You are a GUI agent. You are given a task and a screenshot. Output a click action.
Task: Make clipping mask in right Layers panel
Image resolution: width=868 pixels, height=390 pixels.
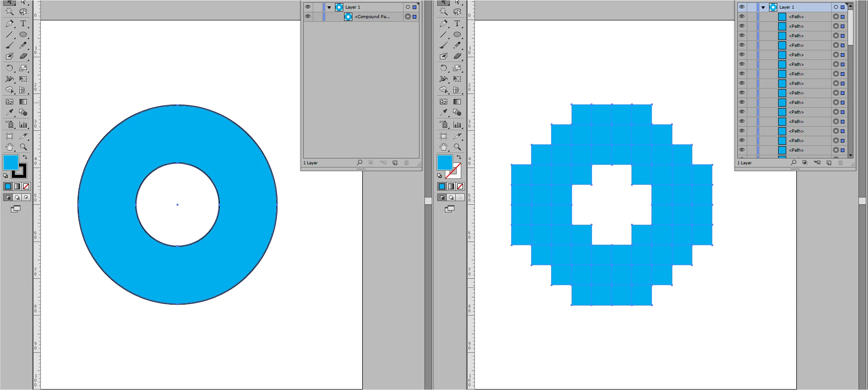click(805, 163)
